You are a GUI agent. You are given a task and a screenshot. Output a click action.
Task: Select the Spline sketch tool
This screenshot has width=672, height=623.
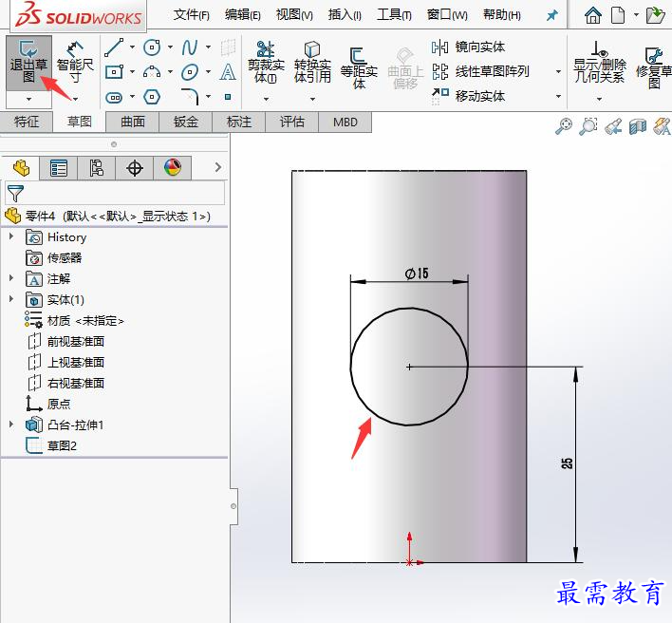190,47
